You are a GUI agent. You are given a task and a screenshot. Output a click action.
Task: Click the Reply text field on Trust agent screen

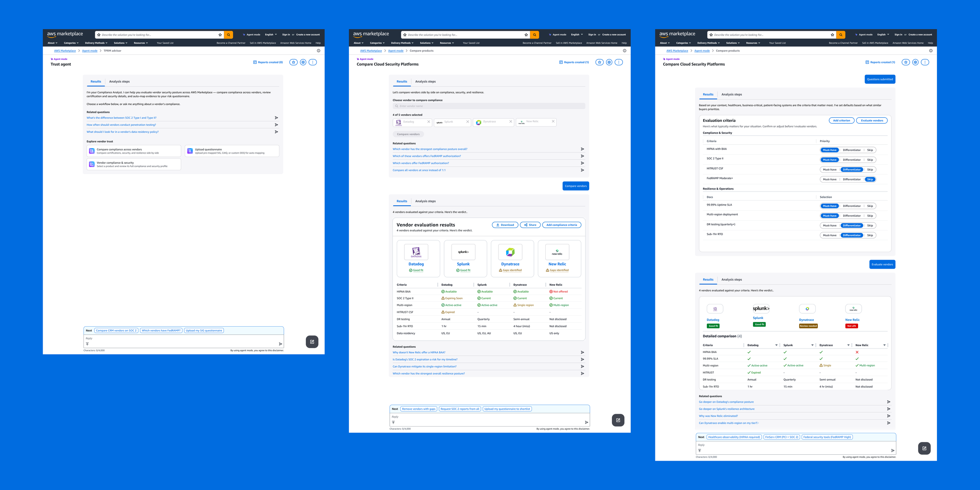point(183,338)
